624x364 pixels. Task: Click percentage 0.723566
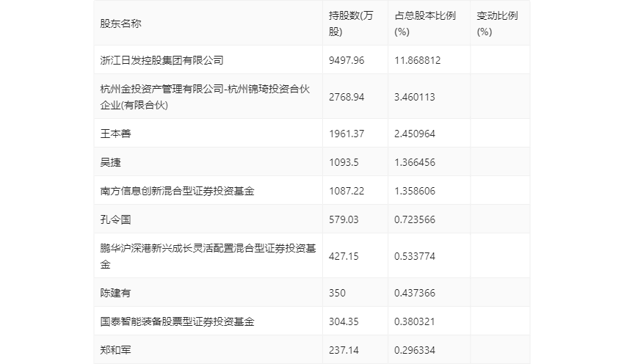tap(414, 219)
